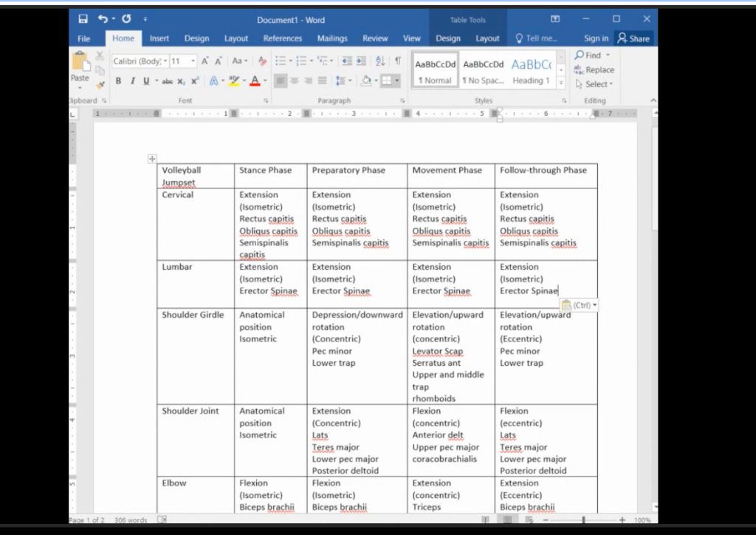
Task: Toggle Align Right alignment
Action: click(x=308, y=81)
